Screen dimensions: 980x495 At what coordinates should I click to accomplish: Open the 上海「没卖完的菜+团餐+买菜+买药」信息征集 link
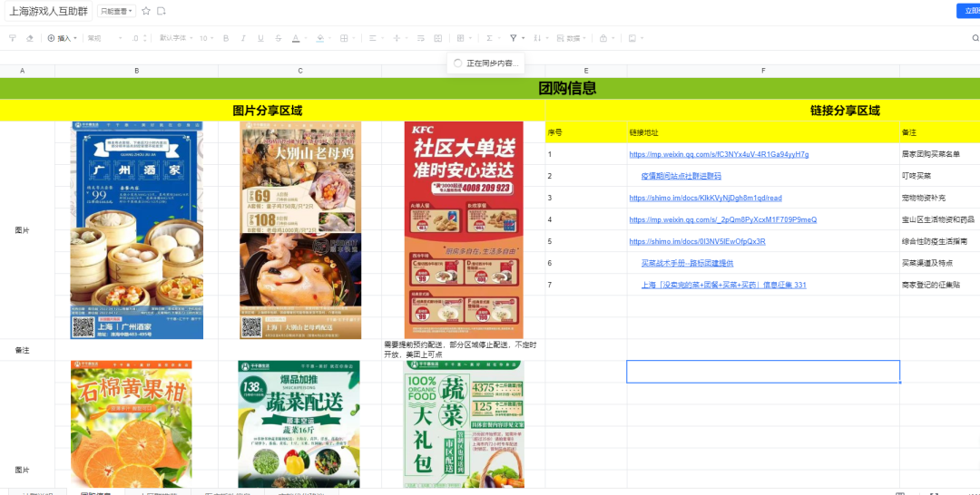[x=724, y=286]
